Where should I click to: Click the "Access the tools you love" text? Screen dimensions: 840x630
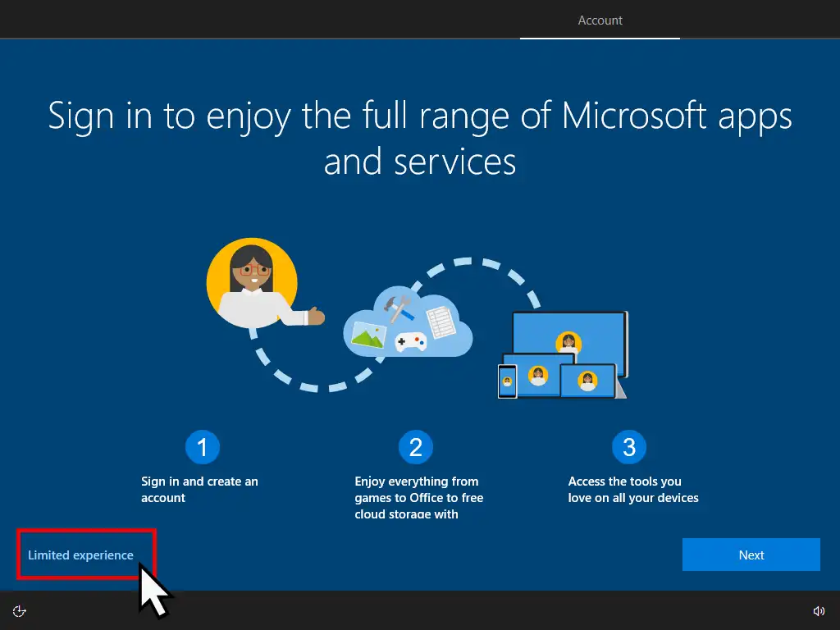632,490
